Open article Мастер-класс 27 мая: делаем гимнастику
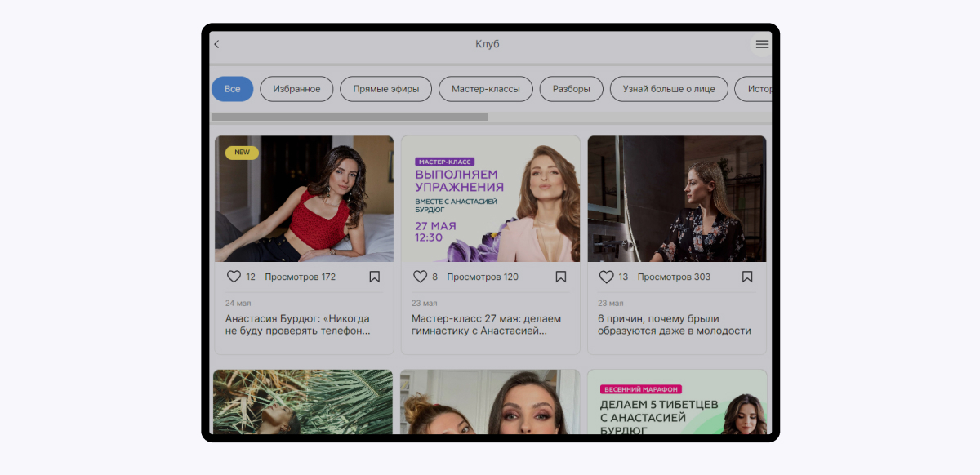 pyautogui.click(x=486, y=325)
